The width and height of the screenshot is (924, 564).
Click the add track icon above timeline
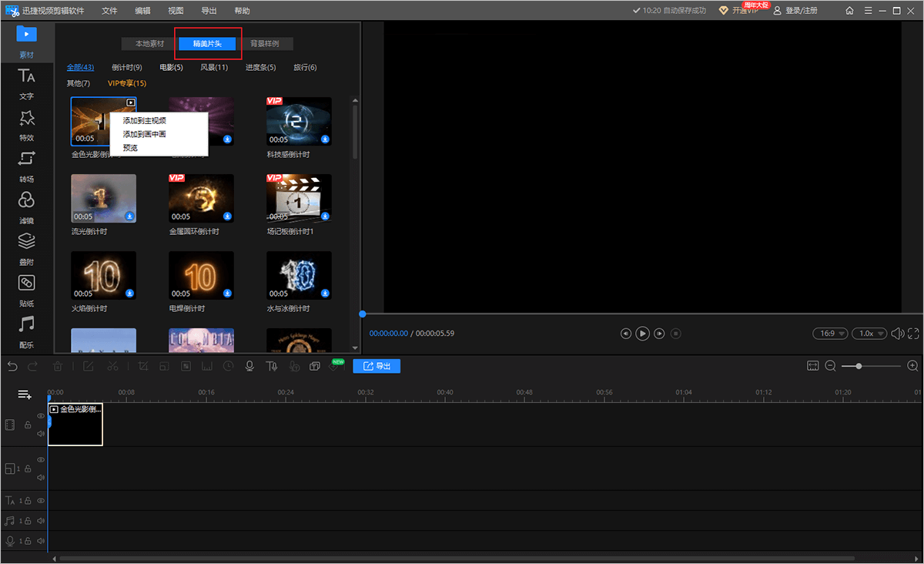click(25, 394)
